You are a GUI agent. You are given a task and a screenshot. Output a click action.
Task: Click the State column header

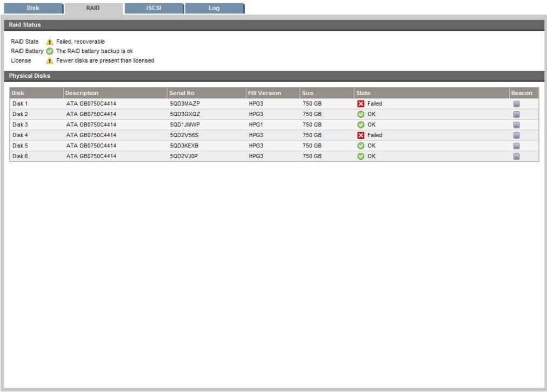point(431,93)
